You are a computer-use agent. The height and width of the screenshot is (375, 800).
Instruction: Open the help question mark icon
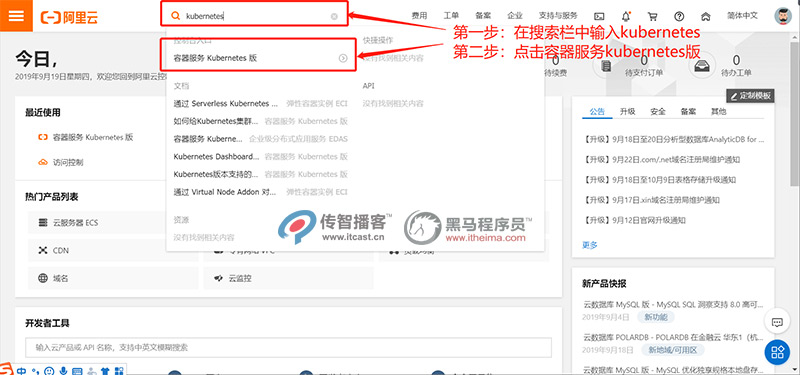coord(679,16)
